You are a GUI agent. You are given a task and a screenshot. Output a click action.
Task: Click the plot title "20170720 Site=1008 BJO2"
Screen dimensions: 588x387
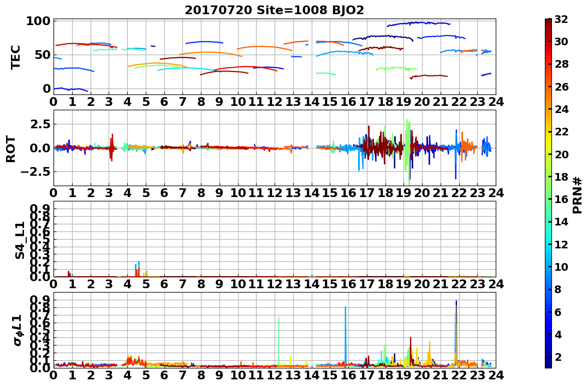(x=274, y=10)
